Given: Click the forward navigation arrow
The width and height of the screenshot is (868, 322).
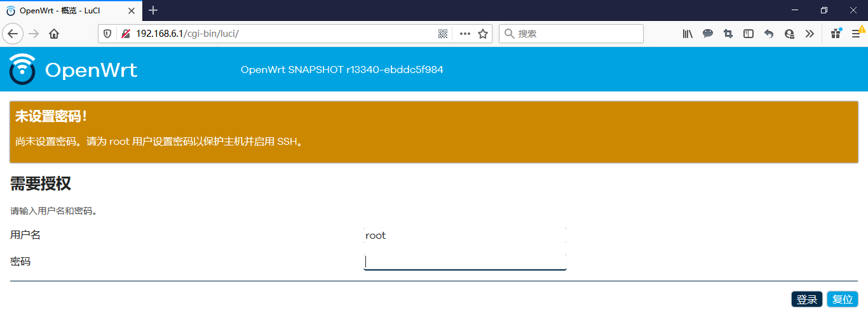Looking at the screenshot, I should 34,34.
